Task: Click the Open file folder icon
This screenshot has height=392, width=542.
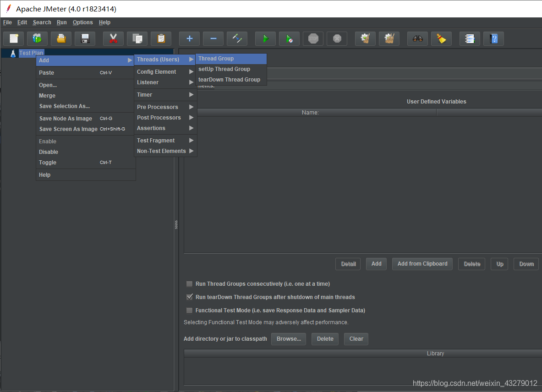Action: tap(61, 38)
